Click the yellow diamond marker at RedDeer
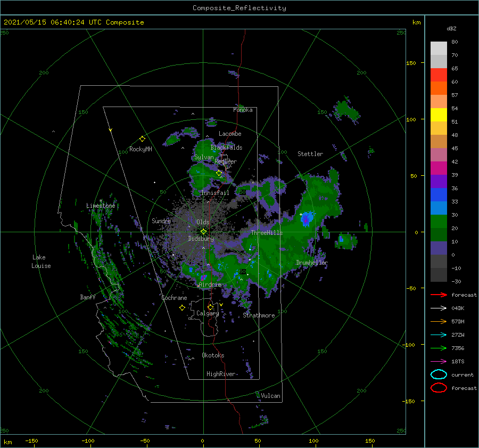 219,173
